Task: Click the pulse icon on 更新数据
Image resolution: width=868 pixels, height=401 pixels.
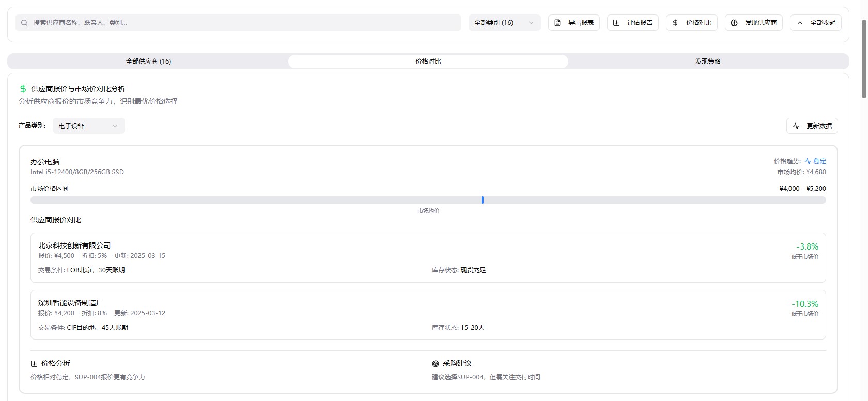Action: 796,126
